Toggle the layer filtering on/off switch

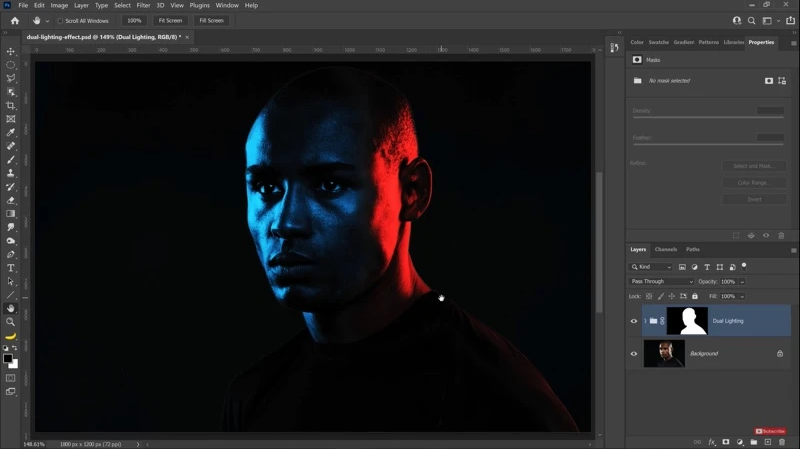[744, 266]
